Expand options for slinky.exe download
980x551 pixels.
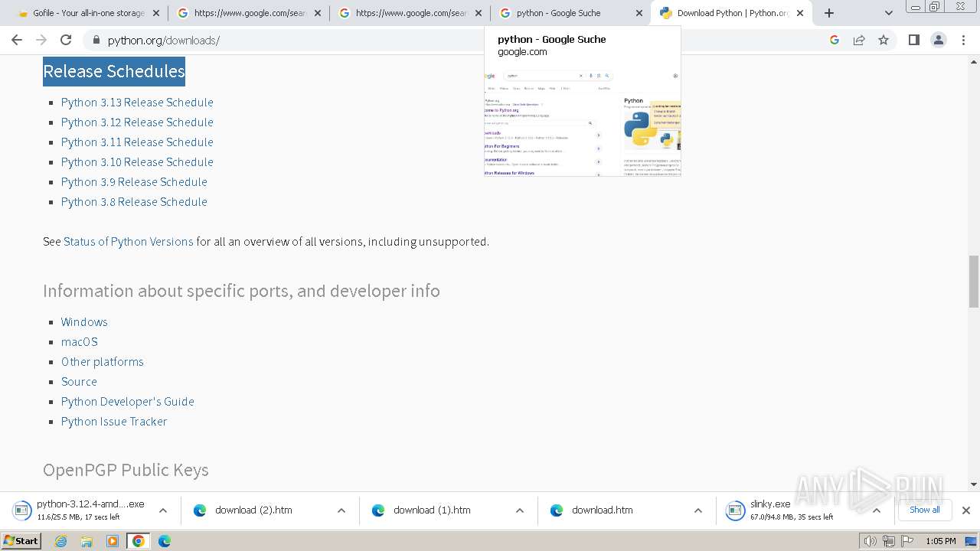876,510
